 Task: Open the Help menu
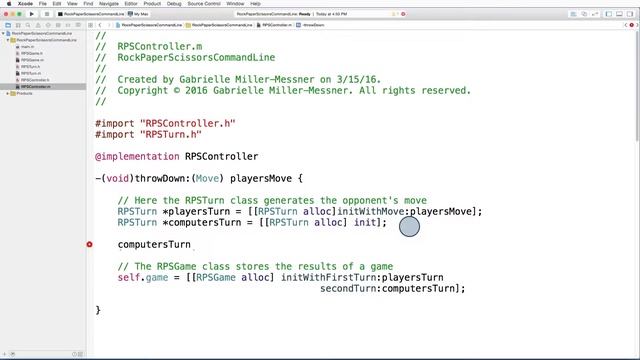click(256, 4)
